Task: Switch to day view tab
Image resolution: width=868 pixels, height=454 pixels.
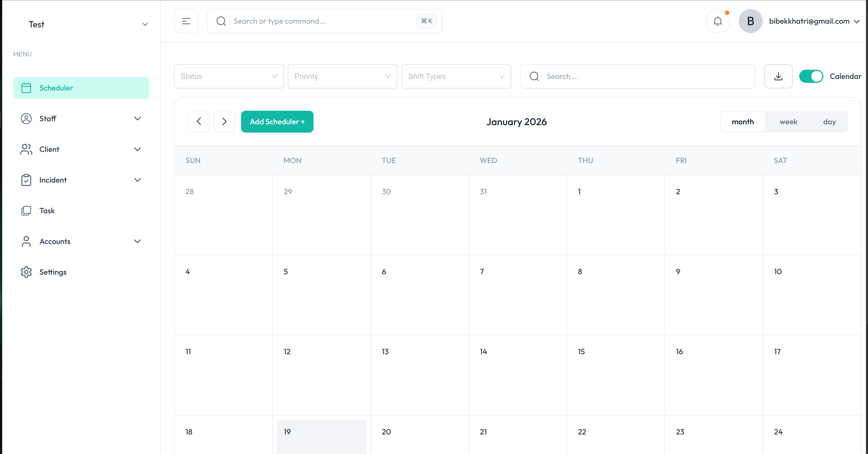Action: pyautogui.click(x=829, y=122)
